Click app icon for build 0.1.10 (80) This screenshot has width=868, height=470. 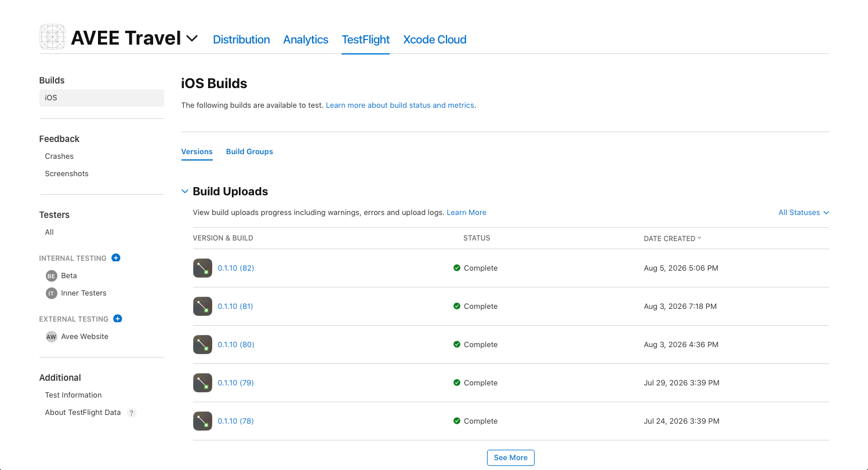[202, 345]
